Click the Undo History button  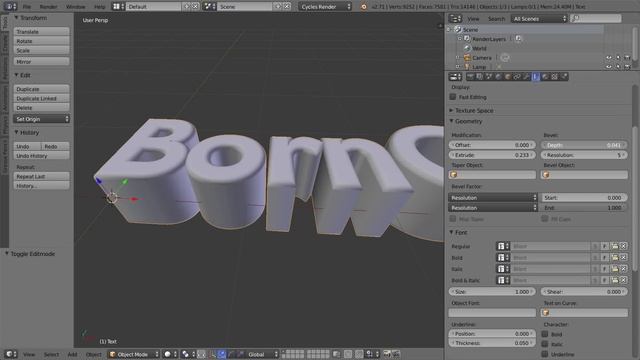coord(41,156)
